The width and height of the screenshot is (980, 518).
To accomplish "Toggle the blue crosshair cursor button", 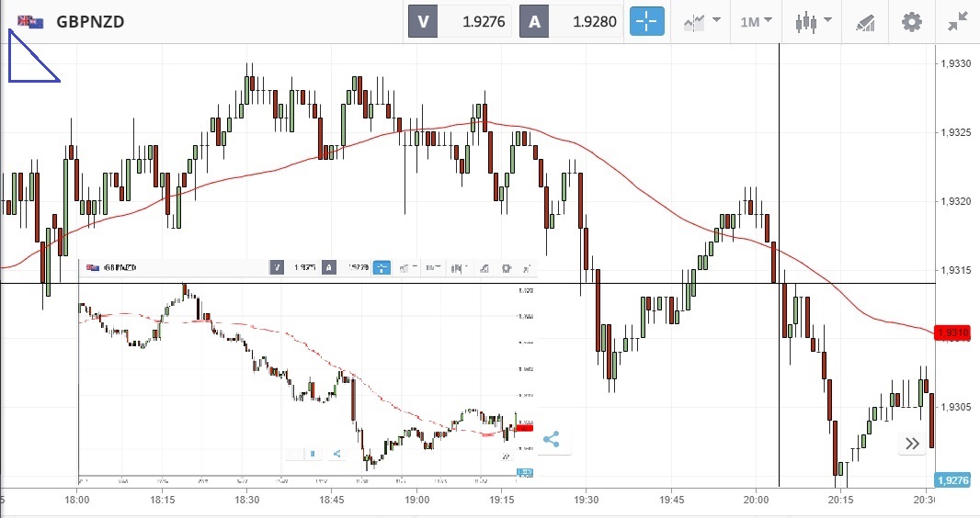I will [x=646, y=21].
